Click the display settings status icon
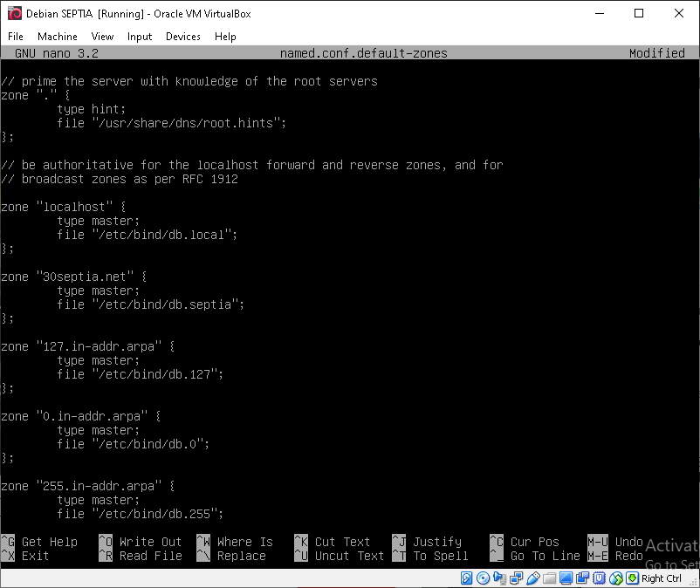 click(x=566, y=578)
